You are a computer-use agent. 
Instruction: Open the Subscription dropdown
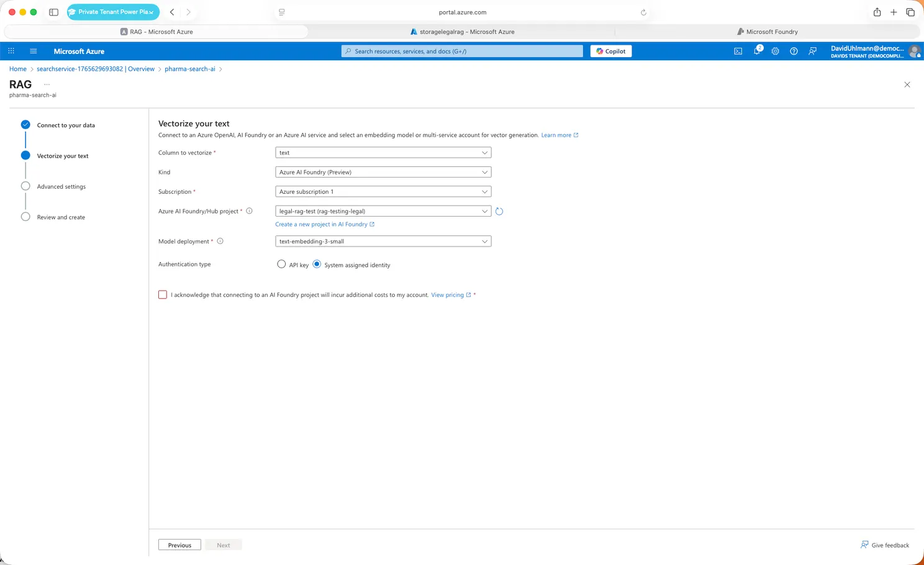[383, 191]
